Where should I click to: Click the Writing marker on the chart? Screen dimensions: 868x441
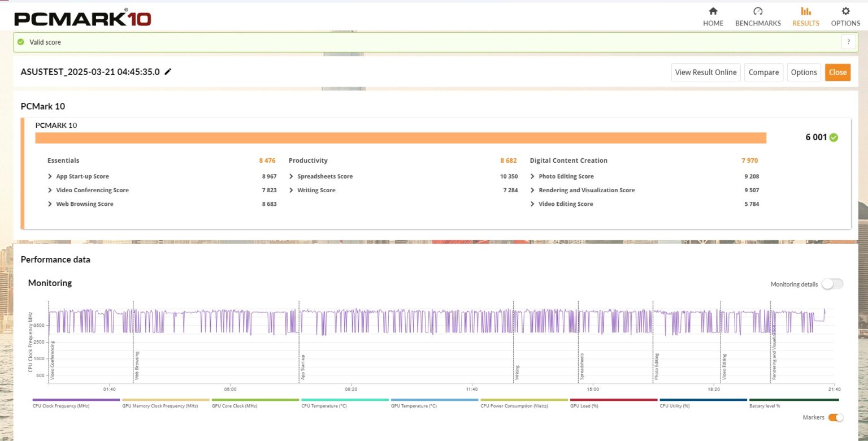(517, 372)
